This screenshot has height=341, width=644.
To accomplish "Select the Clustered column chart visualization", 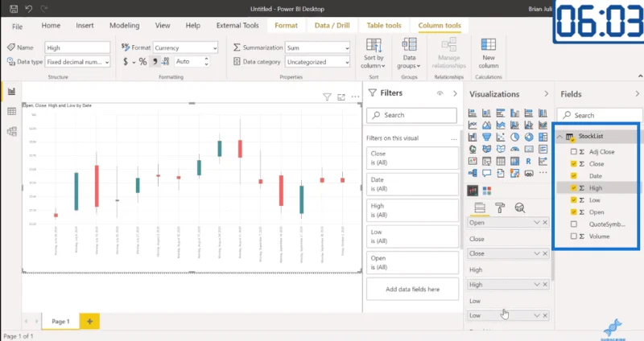I will [514, 113].
